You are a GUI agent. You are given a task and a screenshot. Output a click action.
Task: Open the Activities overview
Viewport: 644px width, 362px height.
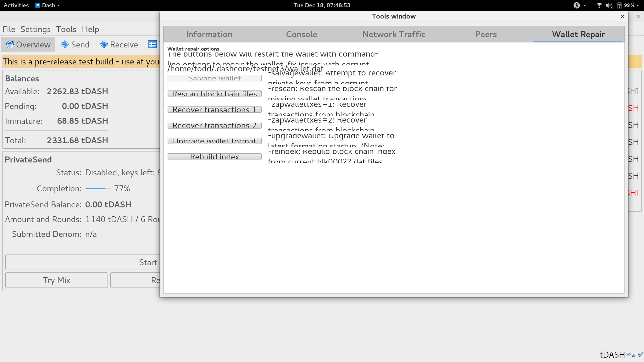pos(16,5)
